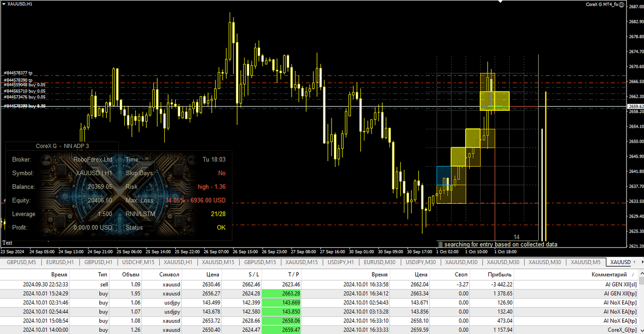Click the green T/P cell 143.850
The image size is (644, 334).
(283, 311)
